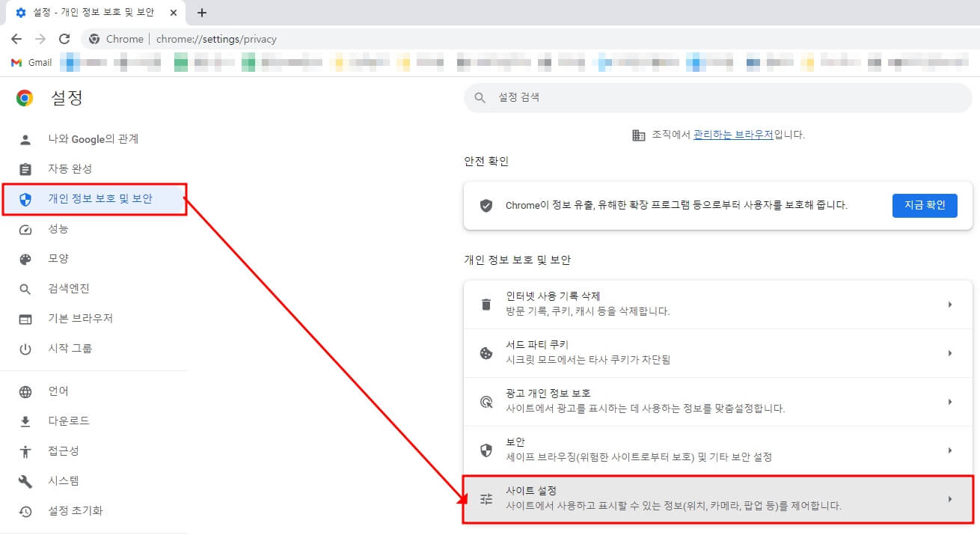The height and width of the screenshot is (541, 980).
Task: Open 접근성 settings in sidebar
Action: click(67, 450)
